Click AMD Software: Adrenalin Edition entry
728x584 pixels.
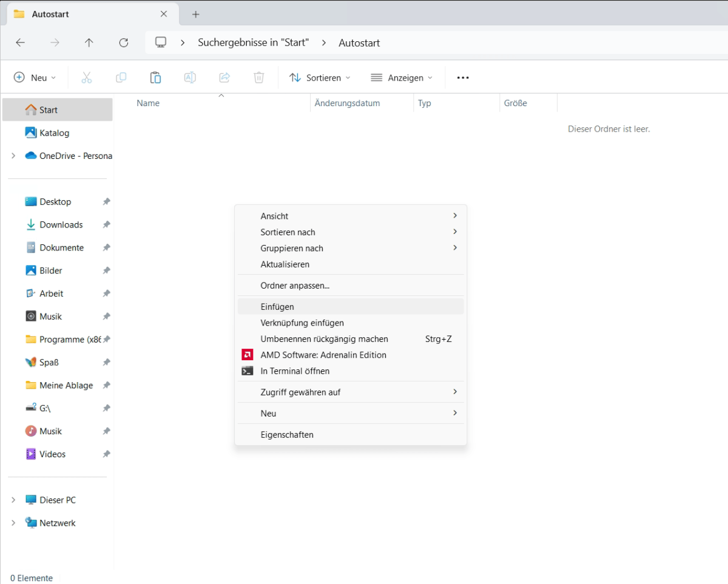pyautogui.click(x=351, y=355)
